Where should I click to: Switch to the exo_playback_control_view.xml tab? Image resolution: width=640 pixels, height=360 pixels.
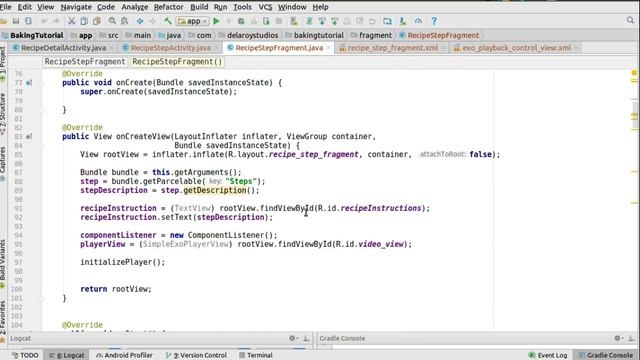516,48
